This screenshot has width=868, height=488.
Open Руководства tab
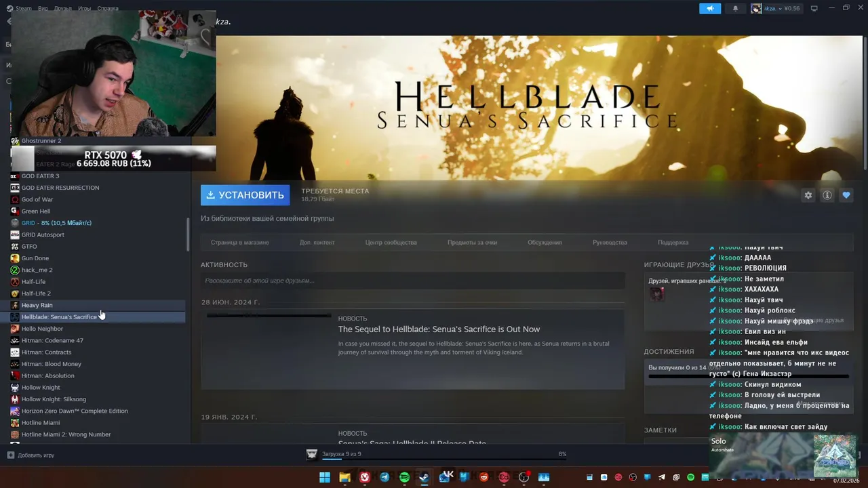610,243
